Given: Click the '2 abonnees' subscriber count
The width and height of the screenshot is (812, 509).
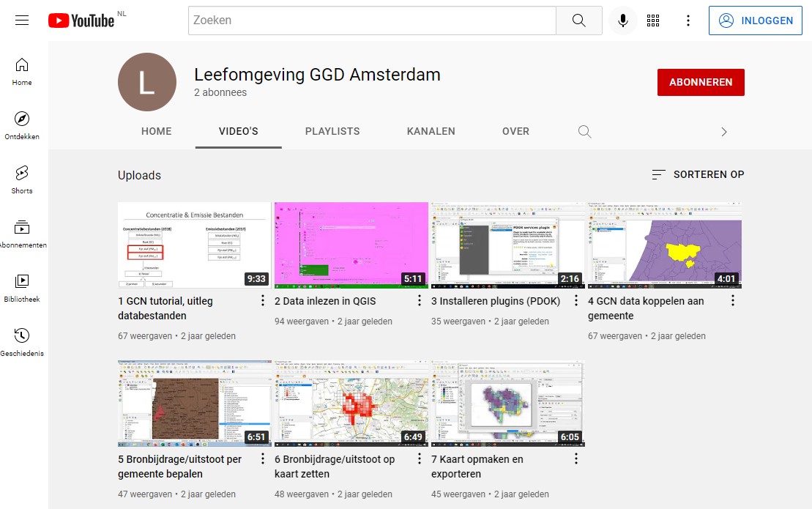Looking at the screenshot, I should (220, 93).
